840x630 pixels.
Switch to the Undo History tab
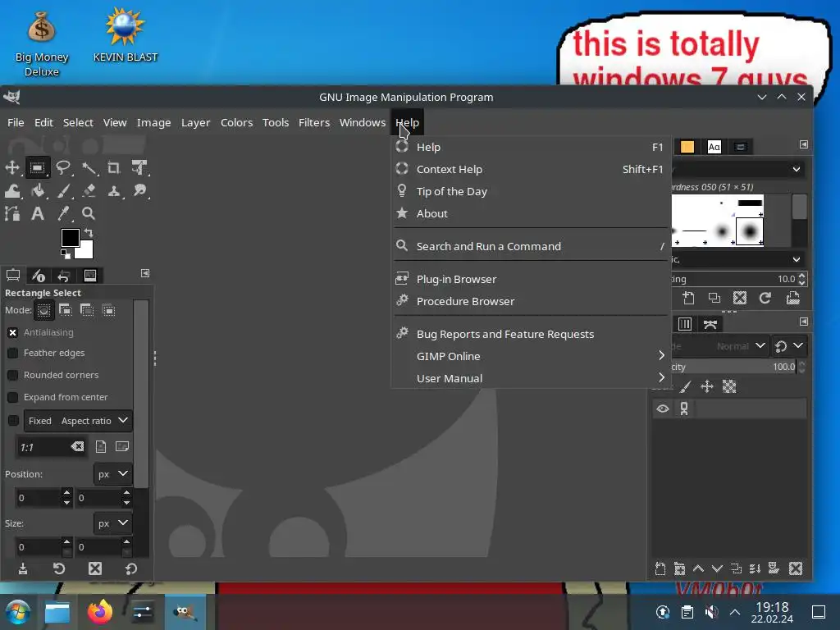click(64, 276)
